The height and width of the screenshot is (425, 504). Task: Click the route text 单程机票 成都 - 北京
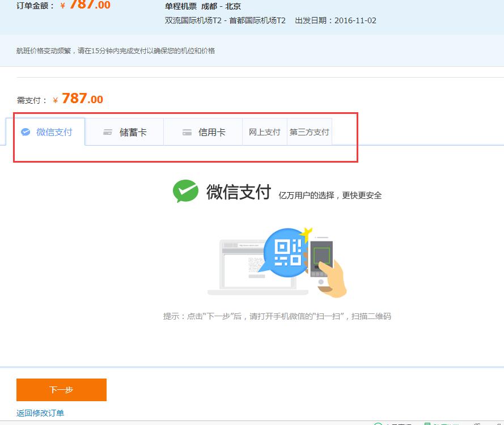click(203, 6)
